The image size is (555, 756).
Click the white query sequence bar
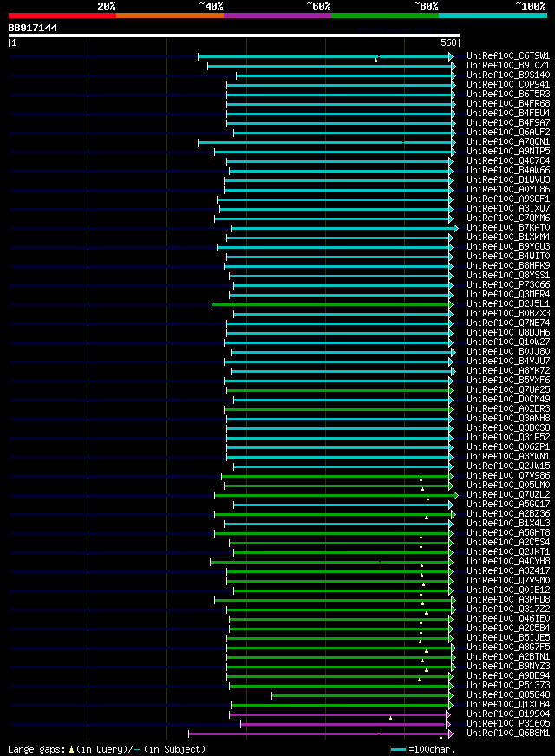click(x=234, y=36)
